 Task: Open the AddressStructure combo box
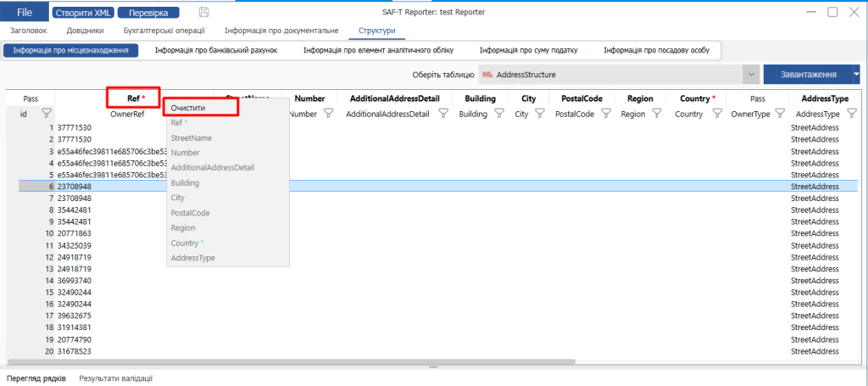tap(618, 74)
